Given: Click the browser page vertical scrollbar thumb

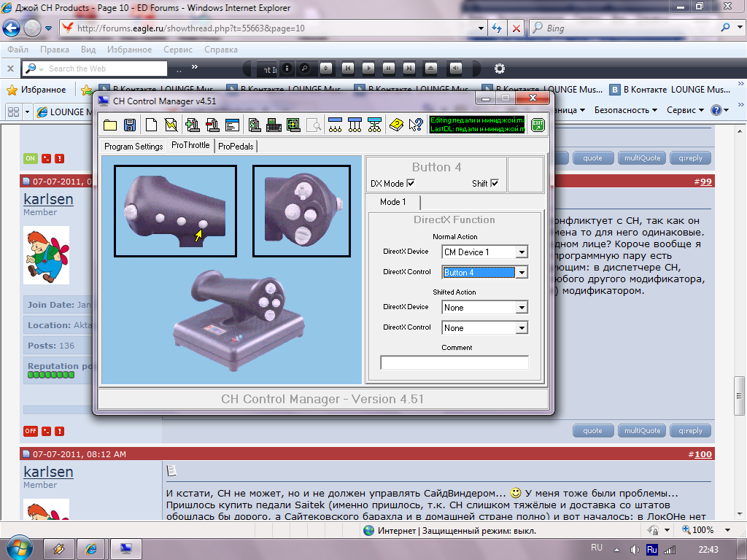Looking at the screenshot, I should pos(739,396).
